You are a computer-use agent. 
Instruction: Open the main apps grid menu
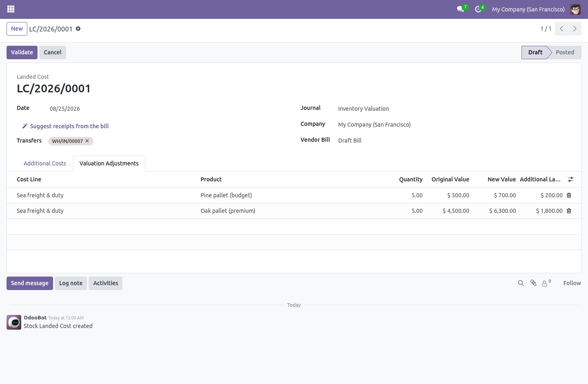pyautogui.click(x=11, y=9)
